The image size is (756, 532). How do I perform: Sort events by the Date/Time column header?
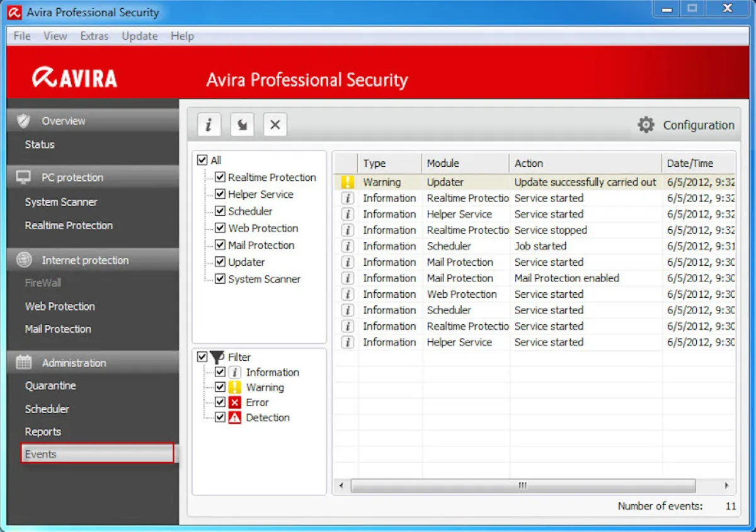click(x=698, y=163)
